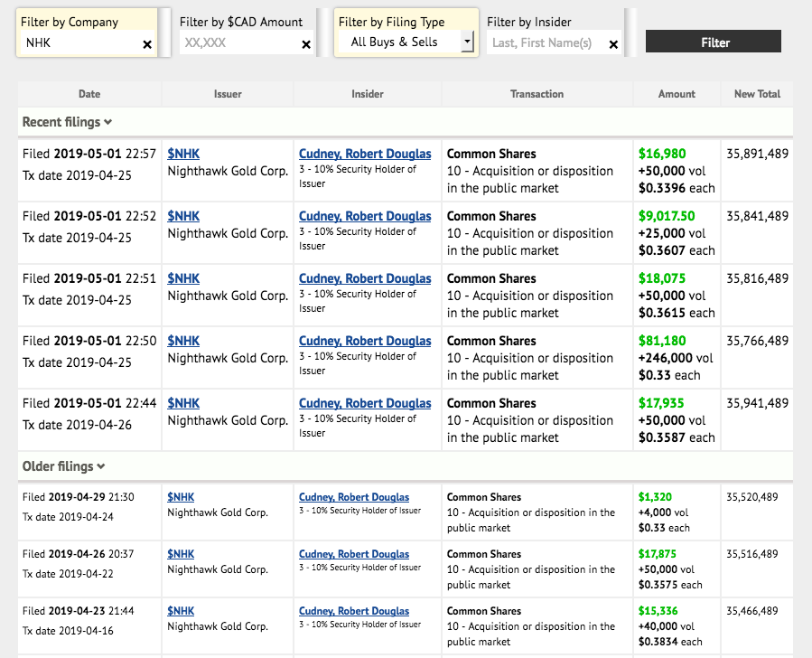Open the All Buys & Sells dropdown
The height and width of the screenshot is (658, 812).
(x=466, y=42)
